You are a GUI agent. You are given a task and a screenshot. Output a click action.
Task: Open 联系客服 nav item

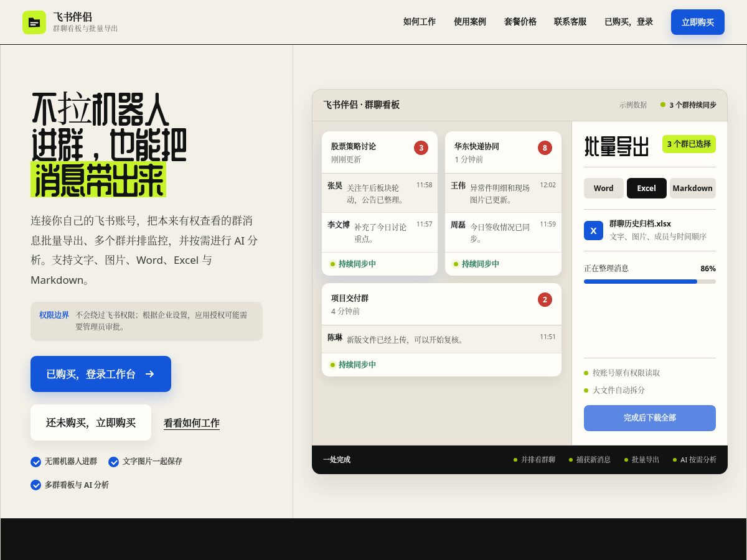coord(570,22)
